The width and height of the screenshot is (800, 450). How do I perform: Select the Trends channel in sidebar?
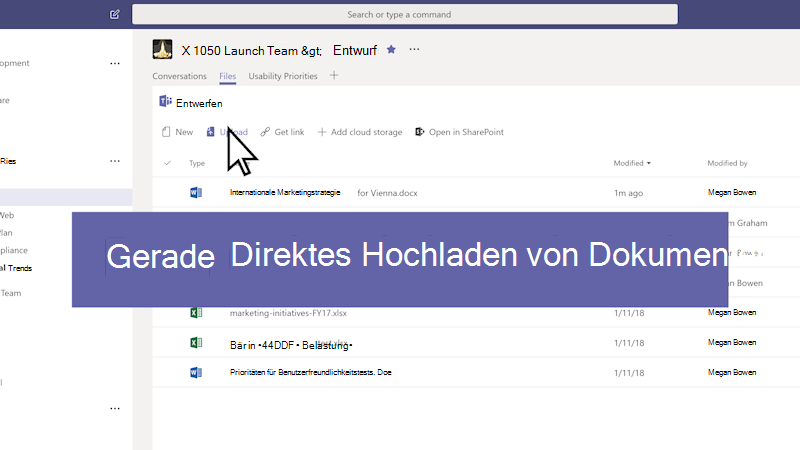tap(16, 268)
